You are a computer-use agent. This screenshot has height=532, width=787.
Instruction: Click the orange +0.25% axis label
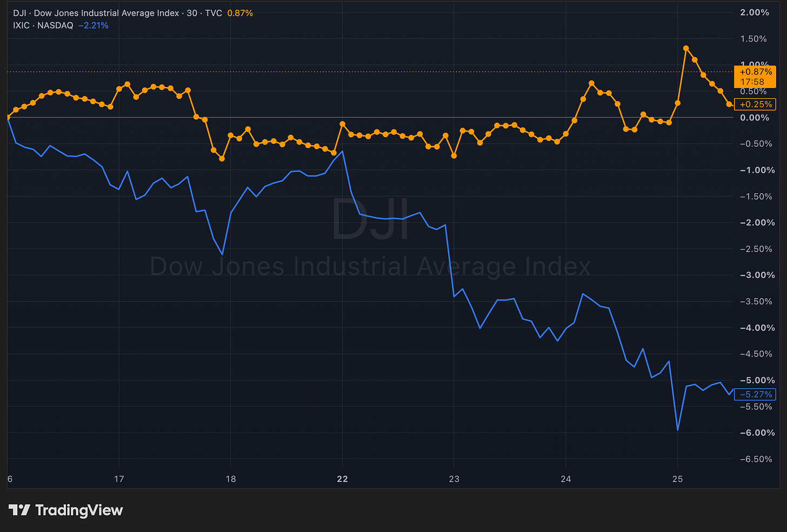pos(755,104)
